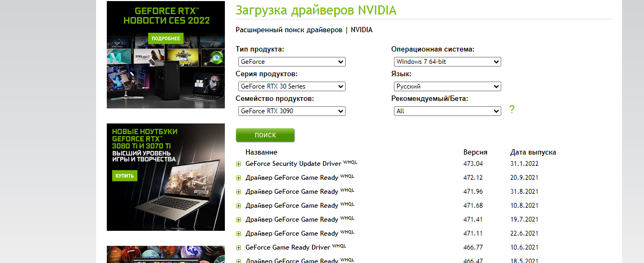Expand the 471.41 driver row plus icon

pos(239,220)
